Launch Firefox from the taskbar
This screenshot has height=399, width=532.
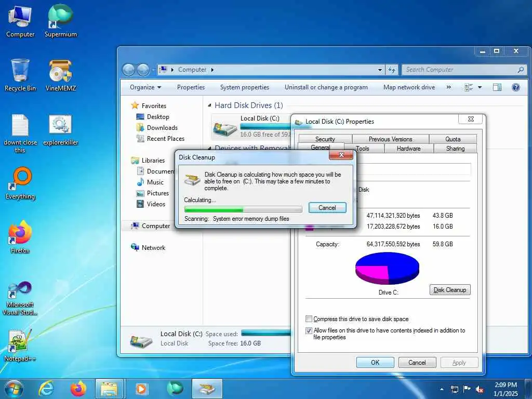click(x=78, y=389)
